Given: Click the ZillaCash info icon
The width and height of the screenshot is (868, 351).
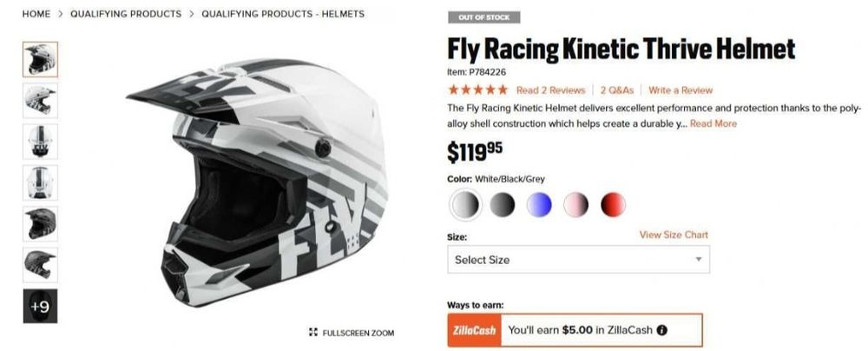Looking at the screenshot, I should (662, 330).
